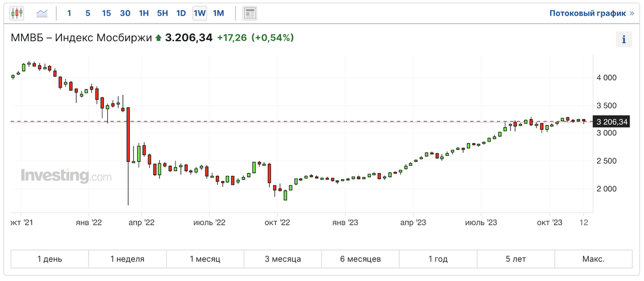The image size is (644, 281).
Task: Click the окт '22 time axis label
Action: [277, 222]
